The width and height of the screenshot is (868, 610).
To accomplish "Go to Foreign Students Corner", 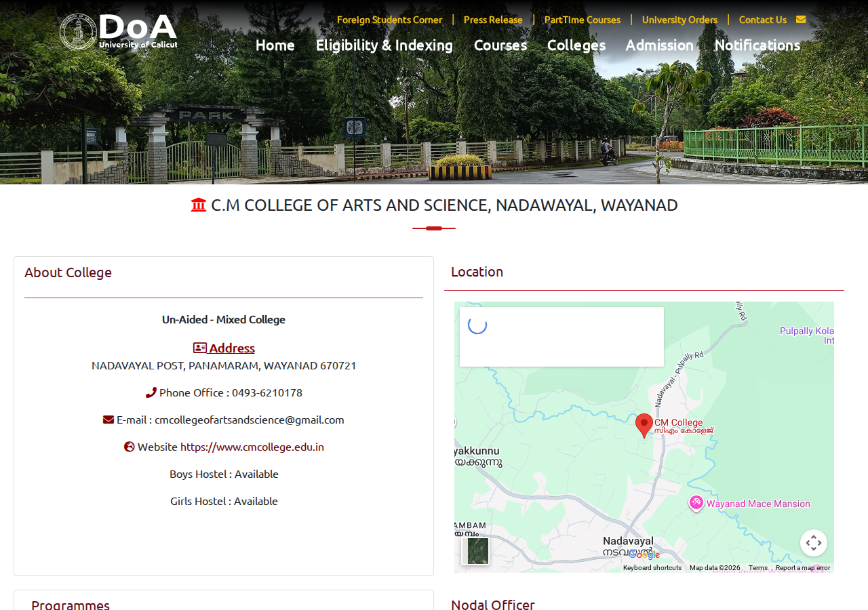I will [389, 20].
